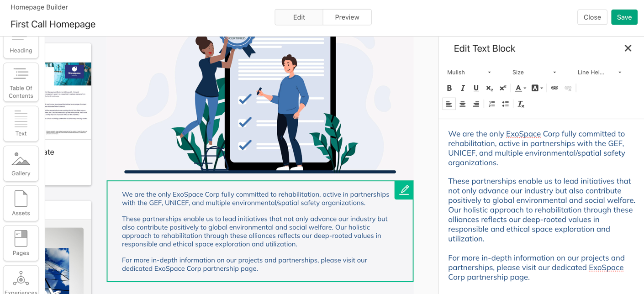
Task: Insert a numbered list
Action: tap(492, 105)
